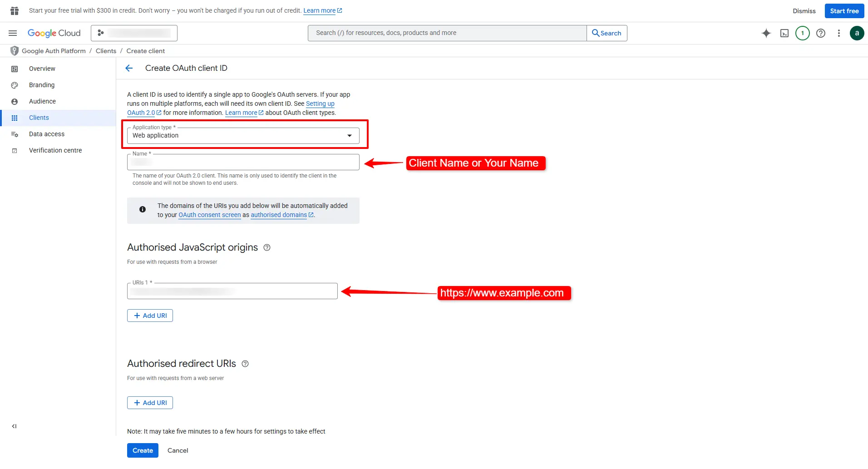Open the project selector dropdown
The height and width of the screenshot is (469, 868).
coord(134,33)
